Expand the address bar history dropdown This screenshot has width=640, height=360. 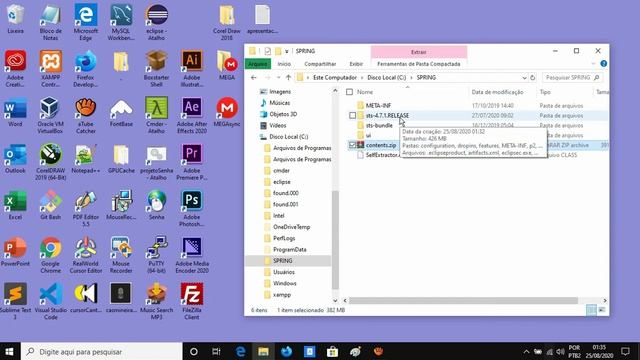(x=524, y=78)
